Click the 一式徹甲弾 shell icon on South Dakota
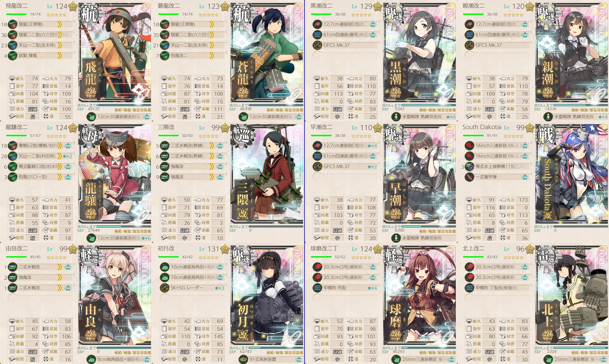 coord(469,177)
